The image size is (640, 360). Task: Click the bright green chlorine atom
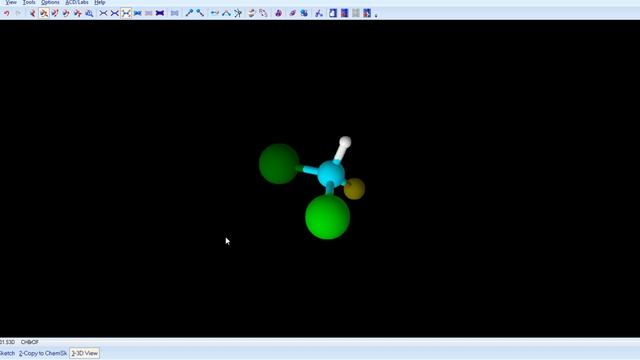click(x=327, y=217)
